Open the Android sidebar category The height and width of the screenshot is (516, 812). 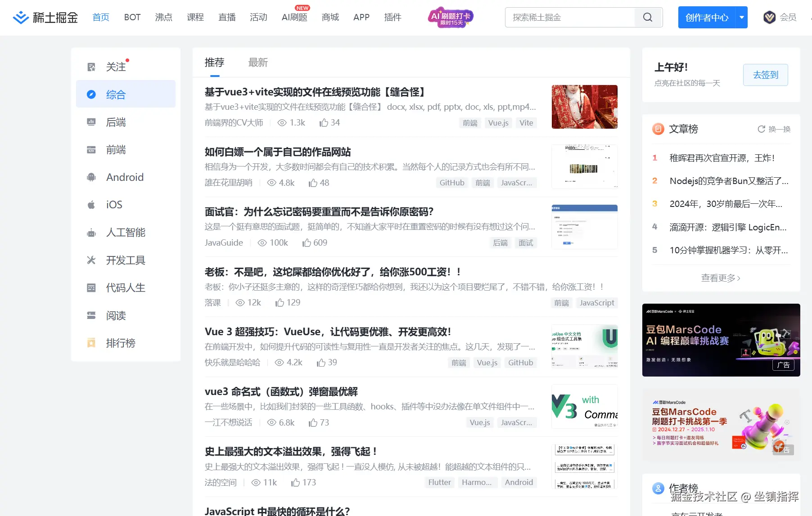coord(126,177)
